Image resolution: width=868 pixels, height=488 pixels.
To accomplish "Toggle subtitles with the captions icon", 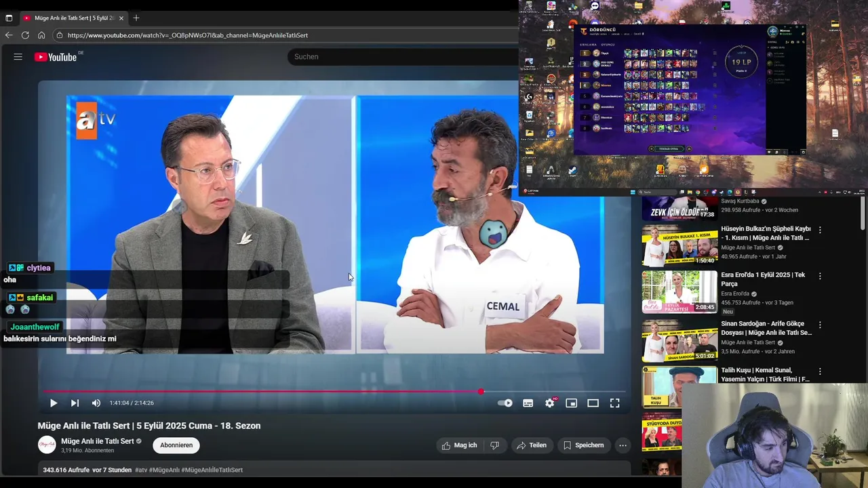I will 528,403.
